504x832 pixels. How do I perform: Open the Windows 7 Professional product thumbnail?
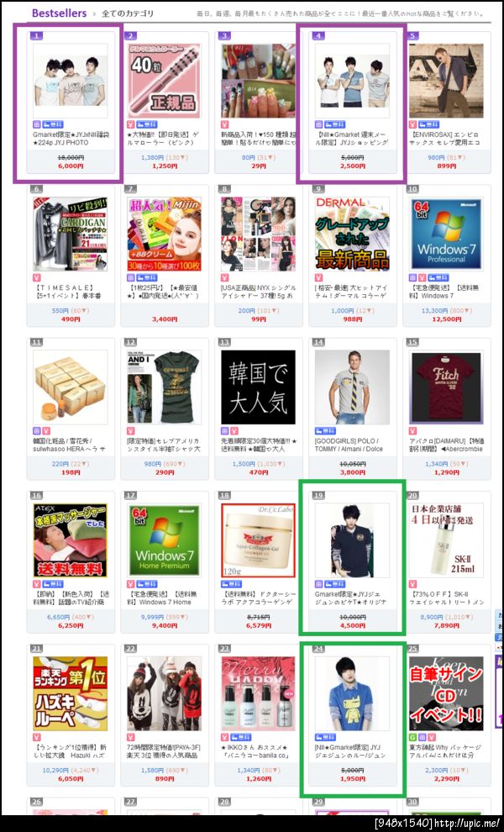pos(446,234)
